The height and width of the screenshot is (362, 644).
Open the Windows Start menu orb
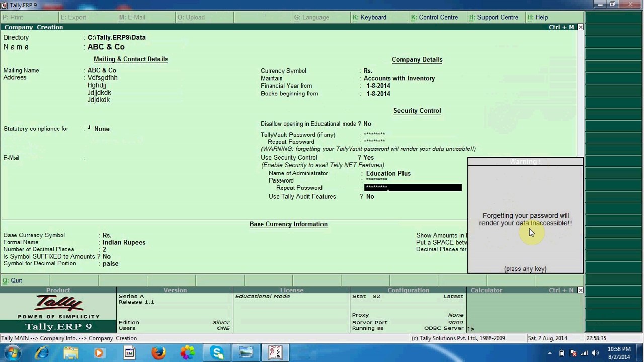[x=12, y=353]
